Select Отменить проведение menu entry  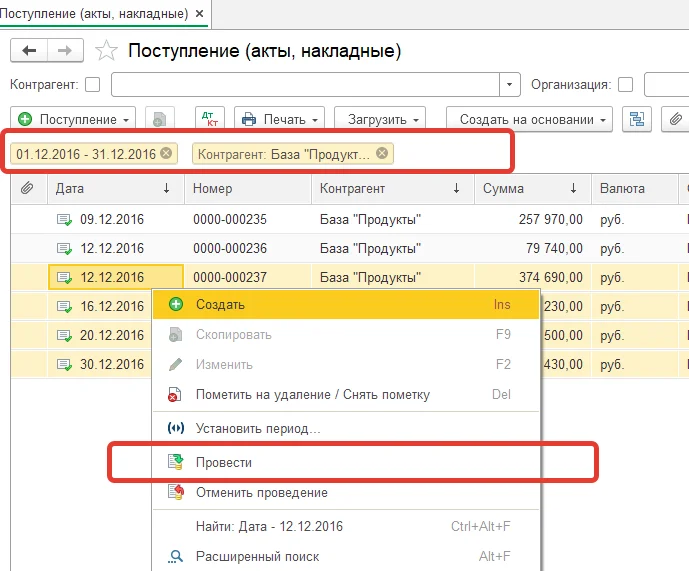click(x=346, y=492)
